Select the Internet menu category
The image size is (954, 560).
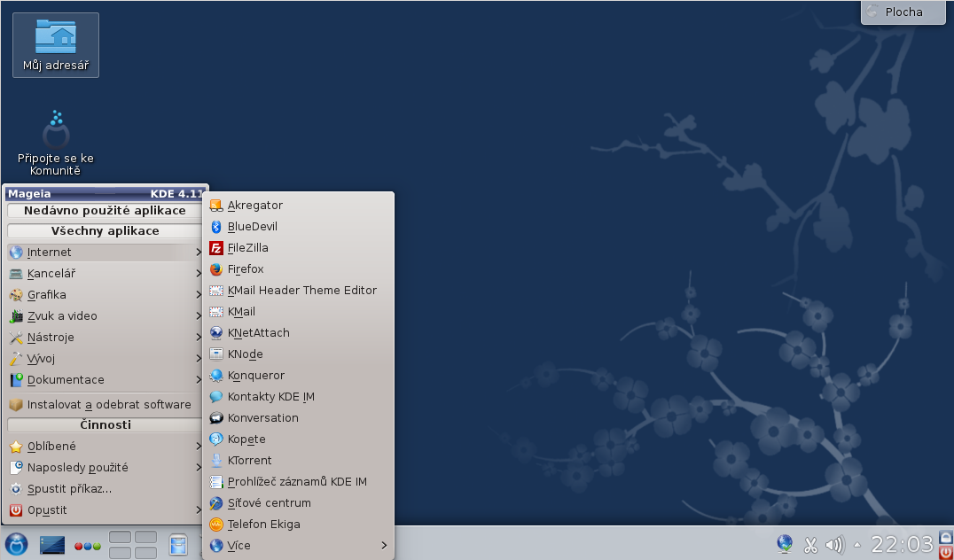click(x=105, y=253)
